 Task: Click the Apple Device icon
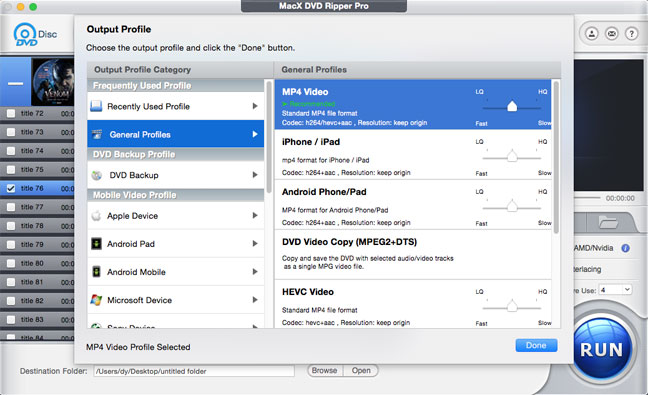click(x=96, y=216)
